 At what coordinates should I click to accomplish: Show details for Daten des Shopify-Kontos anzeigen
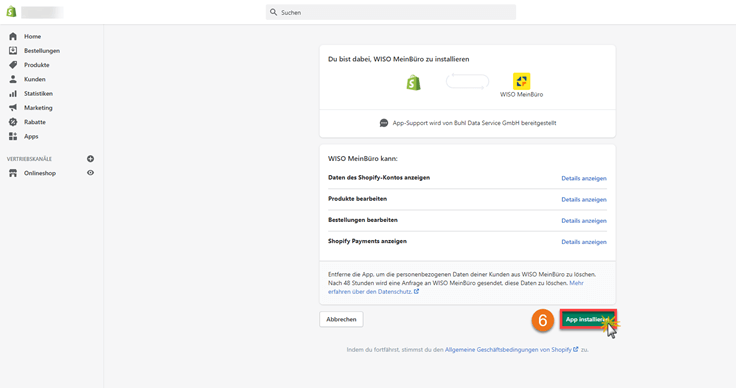(x=584, y=178)
